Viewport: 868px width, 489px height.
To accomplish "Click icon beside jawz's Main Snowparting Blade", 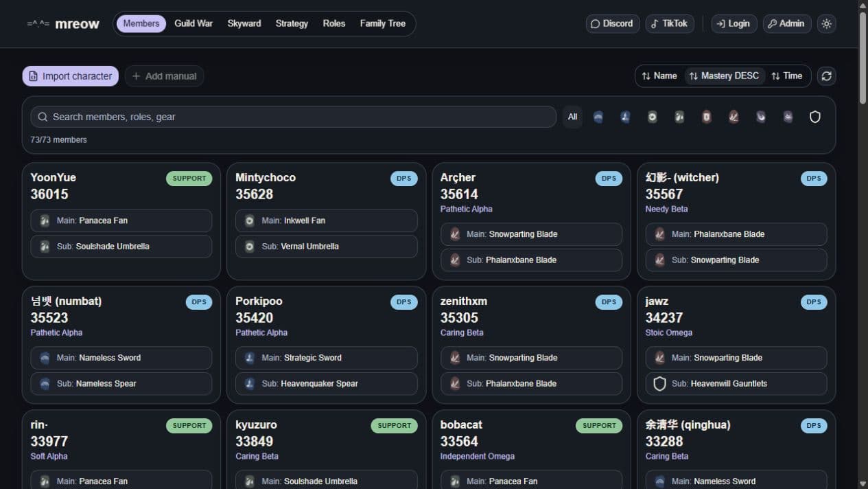I will click(x=660, y=358).
